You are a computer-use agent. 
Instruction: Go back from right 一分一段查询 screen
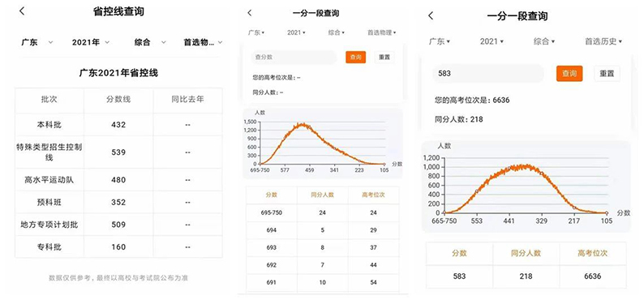point(431,16)
